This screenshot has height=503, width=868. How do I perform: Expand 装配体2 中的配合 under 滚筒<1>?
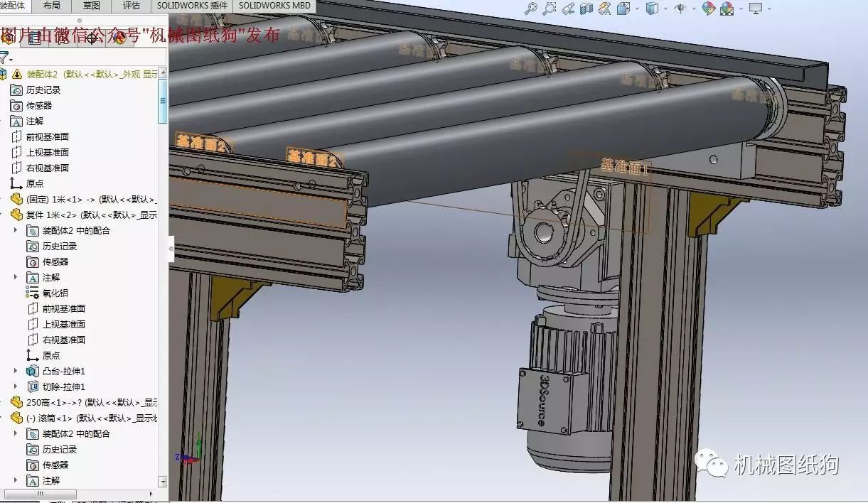[16, 433]
